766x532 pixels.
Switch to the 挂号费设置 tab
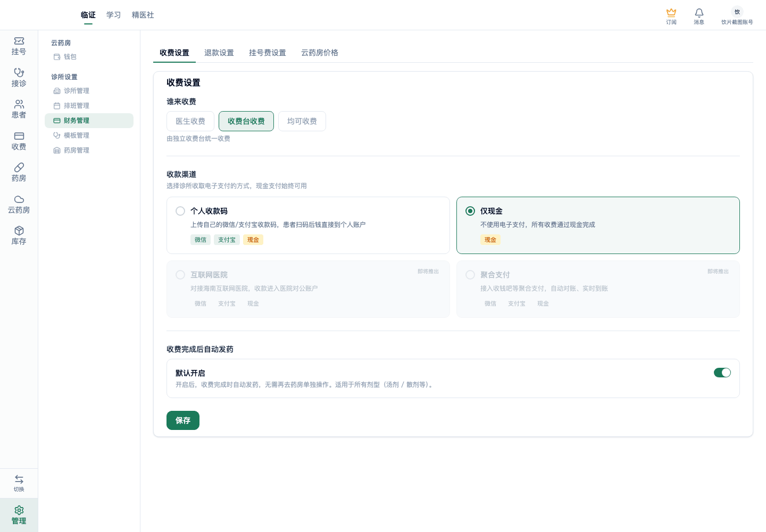(268, 53)
